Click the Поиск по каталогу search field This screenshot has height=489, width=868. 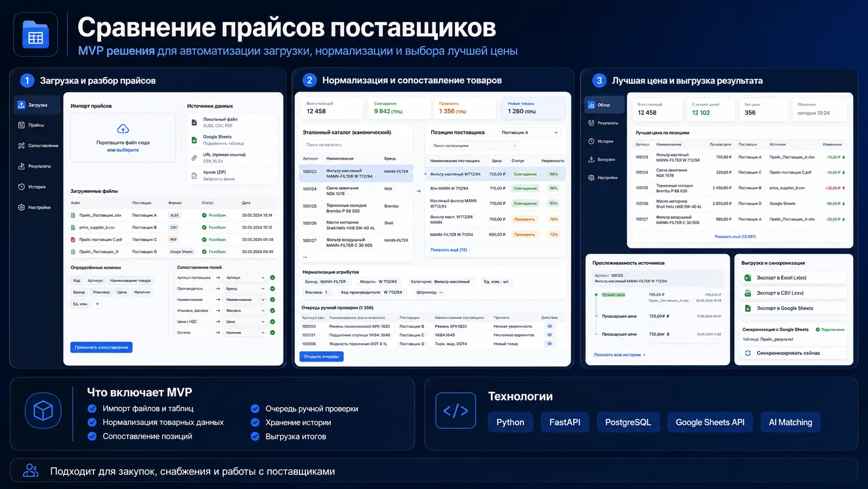point(355,145)
